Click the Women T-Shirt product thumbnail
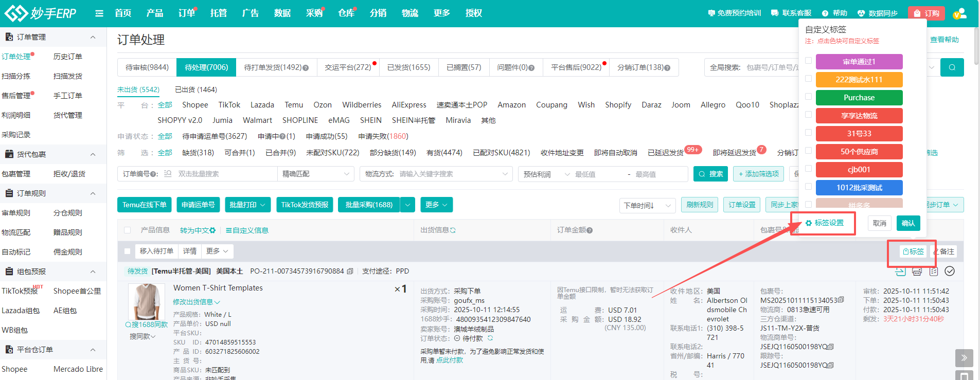The width and height of the screenshot is (980, 380). point(147,302)
